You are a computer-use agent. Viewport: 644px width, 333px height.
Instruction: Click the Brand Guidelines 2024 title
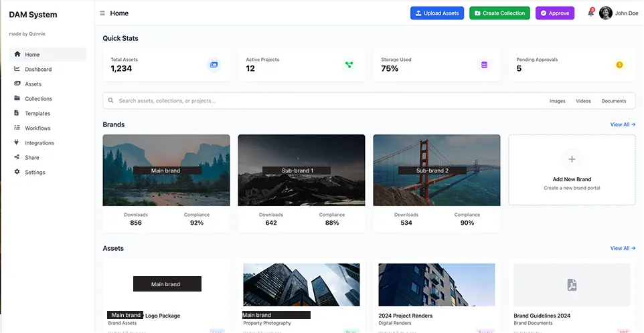point(542,316)
